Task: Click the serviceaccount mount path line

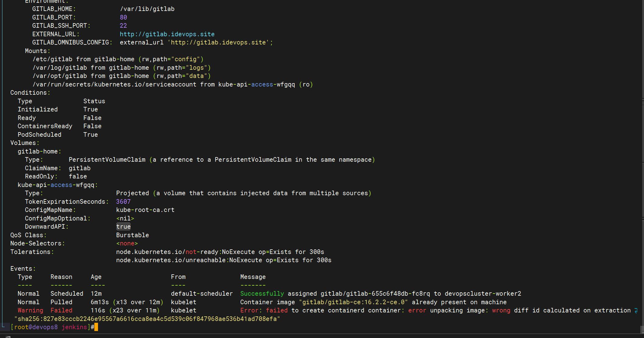Action: [173, 84]
